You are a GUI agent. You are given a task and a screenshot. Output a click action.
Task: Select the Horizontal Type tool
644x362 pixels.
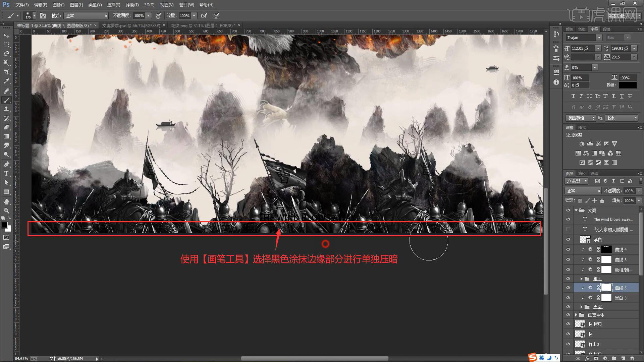(x=6, y=173)
